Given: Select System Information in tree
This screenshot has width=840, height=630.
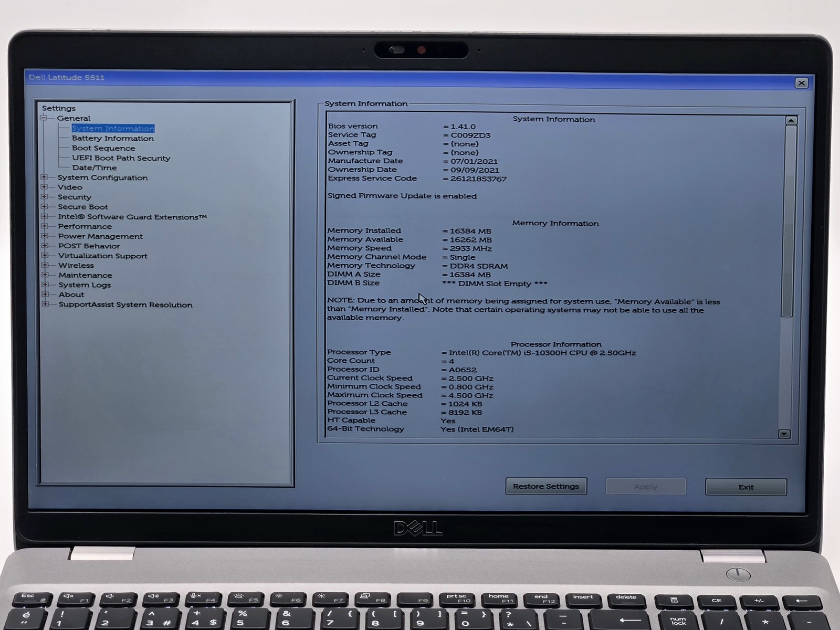Looking at the screenshot, I should 113,129.
